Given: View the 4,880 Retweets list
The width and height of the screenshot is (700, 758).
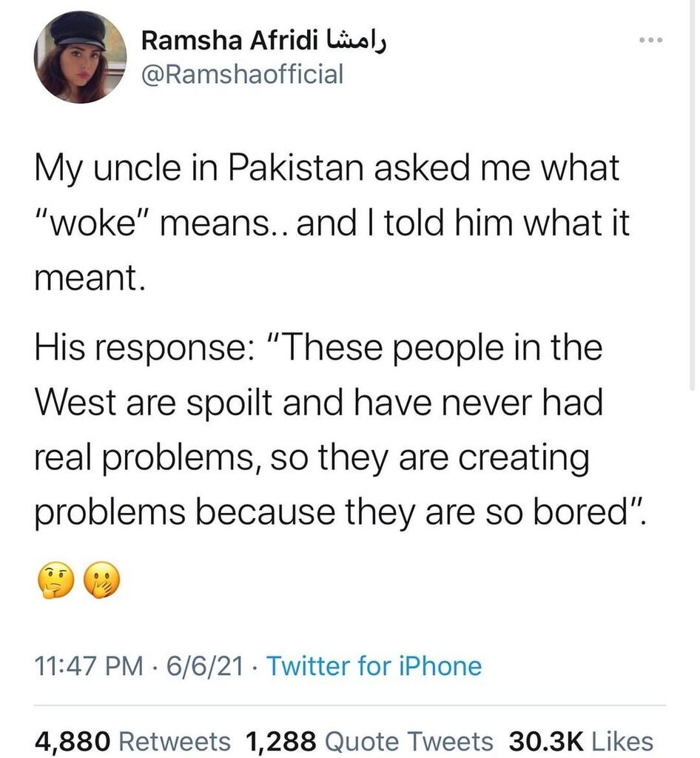Looking at the screenshot, I should point(133,740).
